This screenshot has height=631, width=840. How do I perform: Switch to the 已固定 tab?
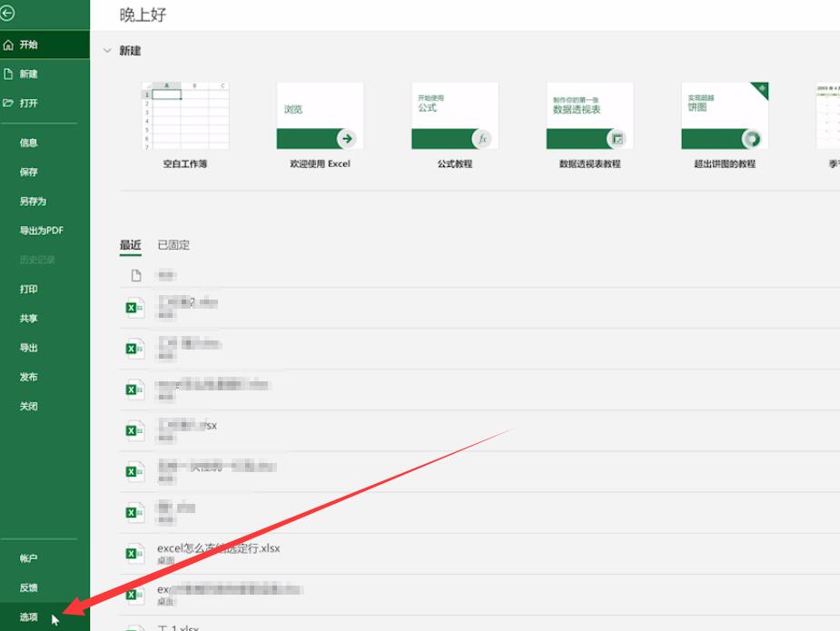[x=173, y=245]
